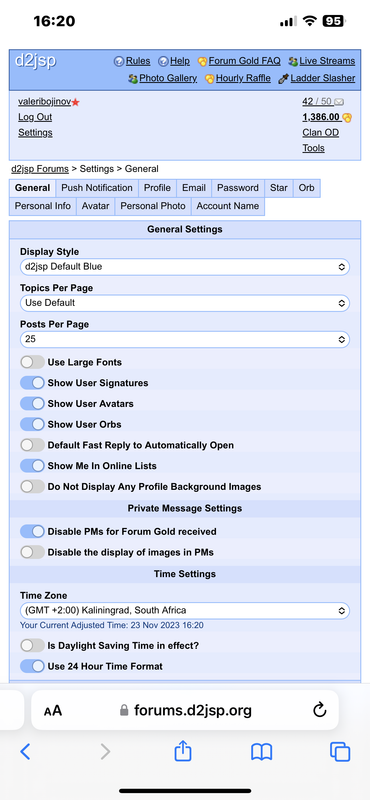The height and width of the screenshot is (800, 370).
Task: Click the red star next to valeribojinov
Action: 76,102
